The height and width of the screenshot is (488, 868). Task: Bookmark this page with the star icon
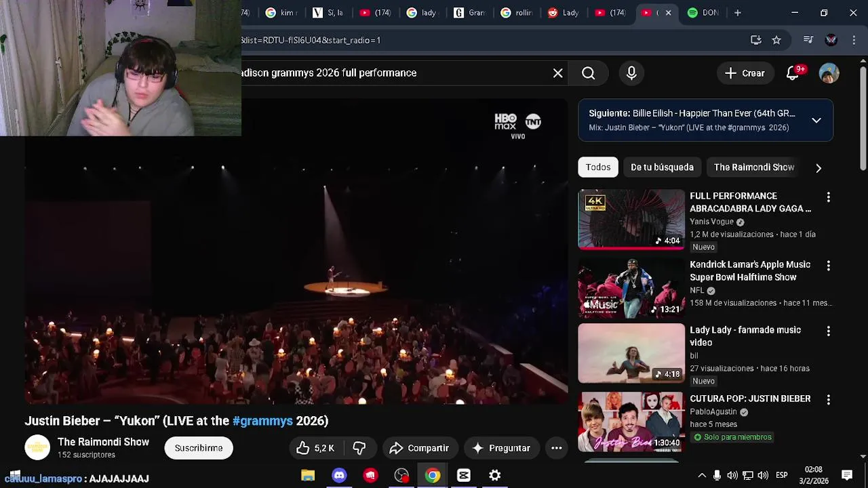(x=776, y=40)
